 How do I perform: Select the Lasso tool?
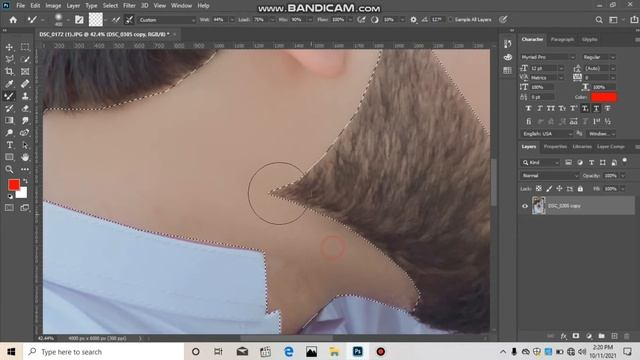tap(9, 60)
